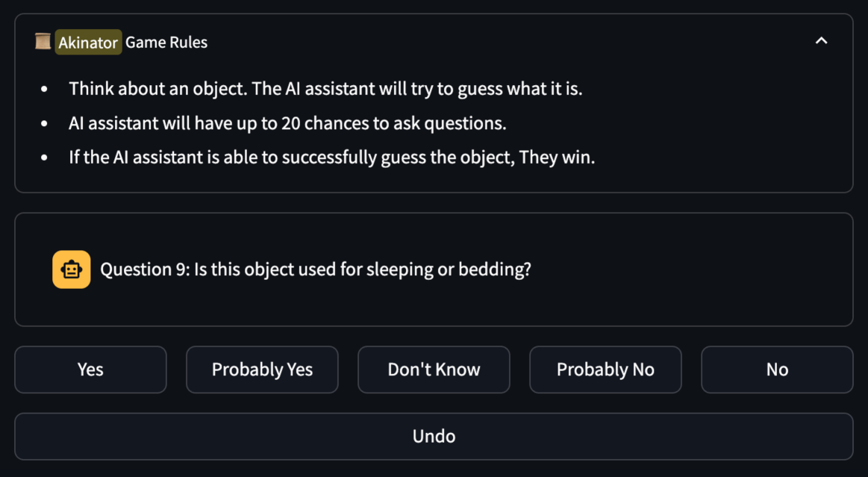Viewport: 868px width, 477px height.
Task: Click the phrase 'AI assistant' in first rule
Action: (329, 89)
